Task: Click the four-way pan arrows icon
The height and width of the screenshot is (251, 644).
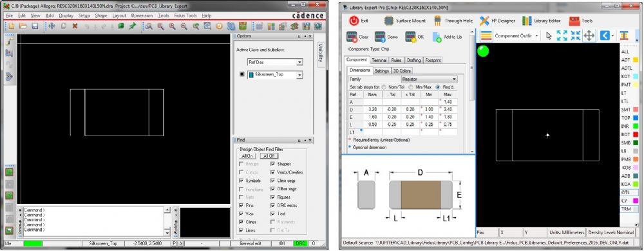Action: [x=589, y=35]
